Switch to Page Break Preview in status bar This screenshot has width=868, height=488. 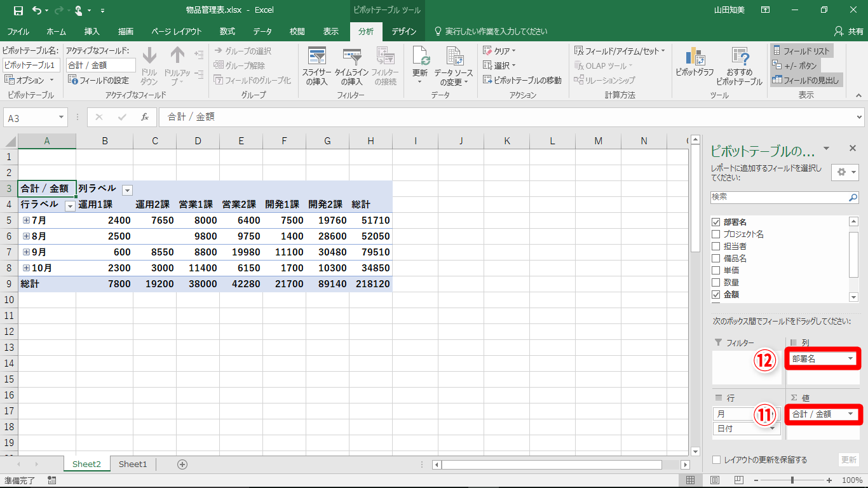click(x=740, y=480)
